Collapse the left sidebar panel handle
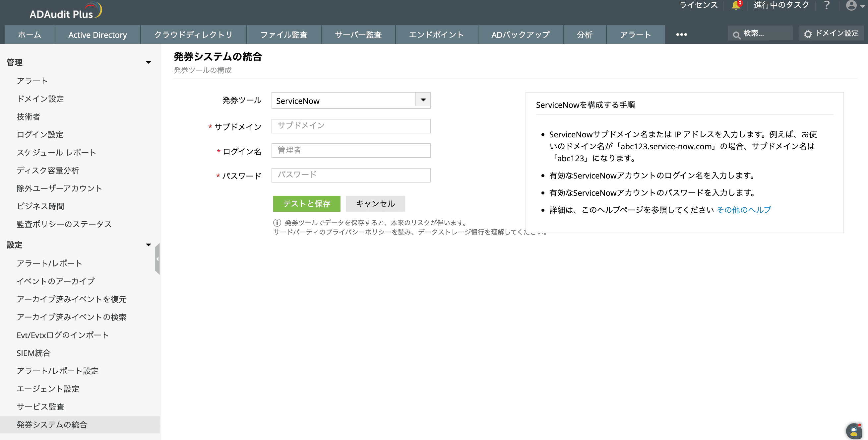This screenshot has width=868, height=440. coord(157,259)
